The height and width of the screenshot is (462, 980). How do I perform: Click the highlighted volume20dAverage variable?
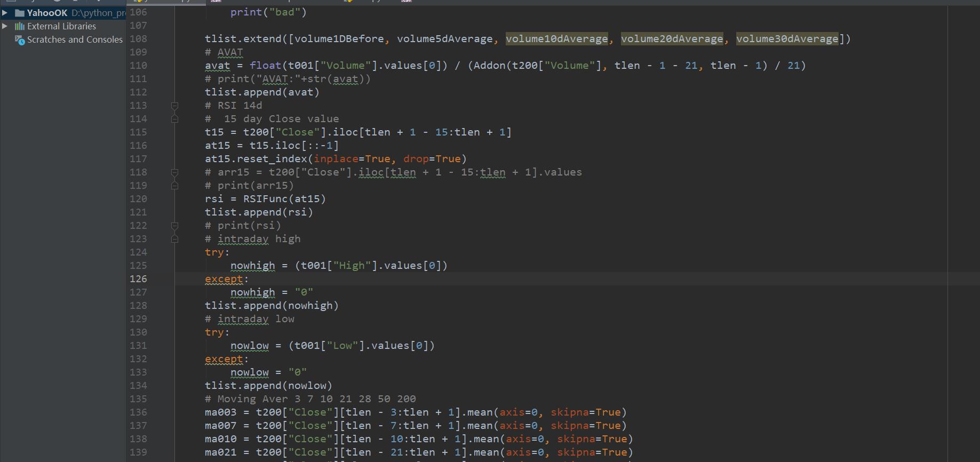[x=672, y=39]
